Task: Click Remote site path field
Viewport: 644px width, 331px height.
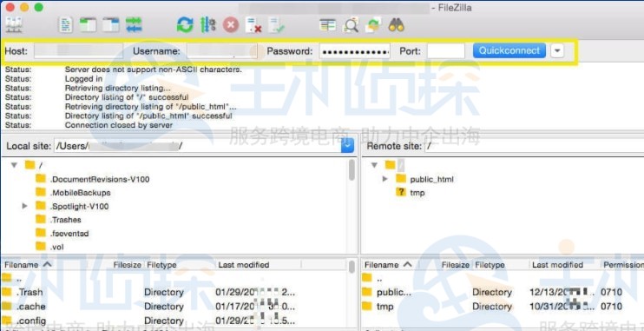Action: (534, 146)
